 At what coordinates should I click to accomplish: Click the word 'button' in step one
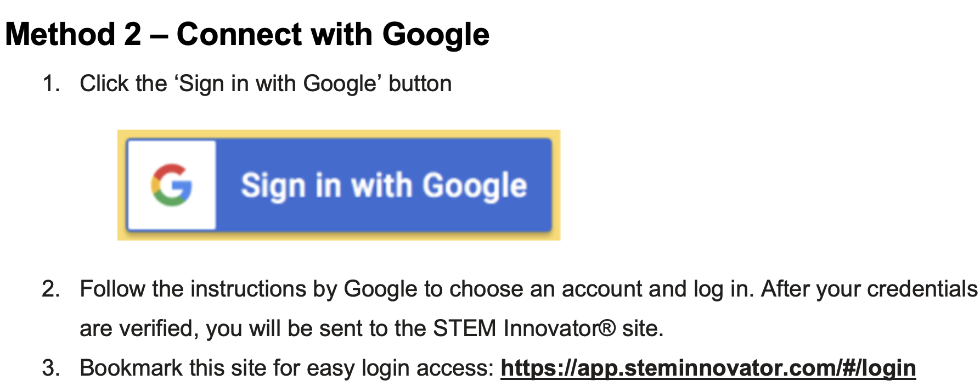point(420,84)
